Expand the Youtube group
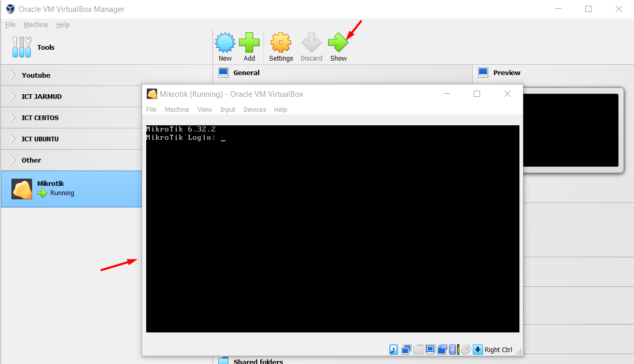 point(36,75)
